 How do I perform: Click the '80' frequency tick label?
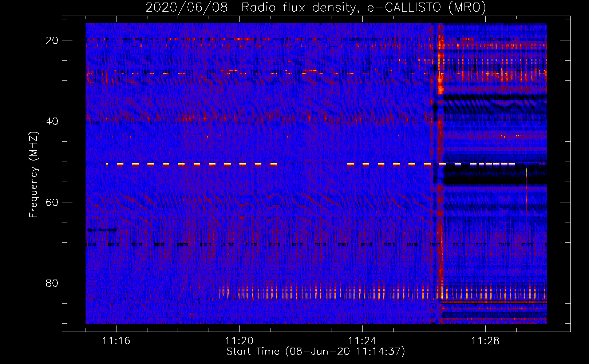52,283
